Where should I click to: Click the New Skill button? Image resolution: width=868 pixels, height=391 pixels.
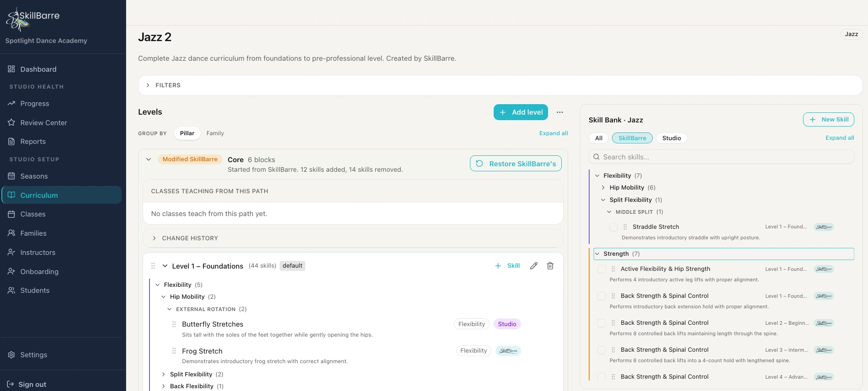click(x=828, y=120)
